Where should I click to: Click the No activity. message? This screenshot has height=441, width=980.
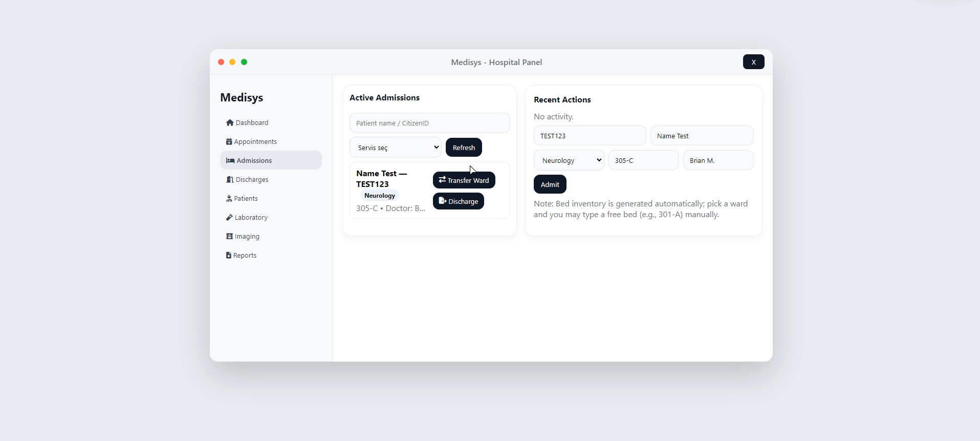[x=554, y=117]
